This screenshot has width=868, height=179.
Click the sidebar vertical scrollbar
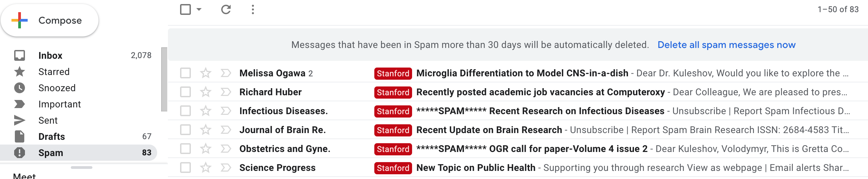coord(164,79)
